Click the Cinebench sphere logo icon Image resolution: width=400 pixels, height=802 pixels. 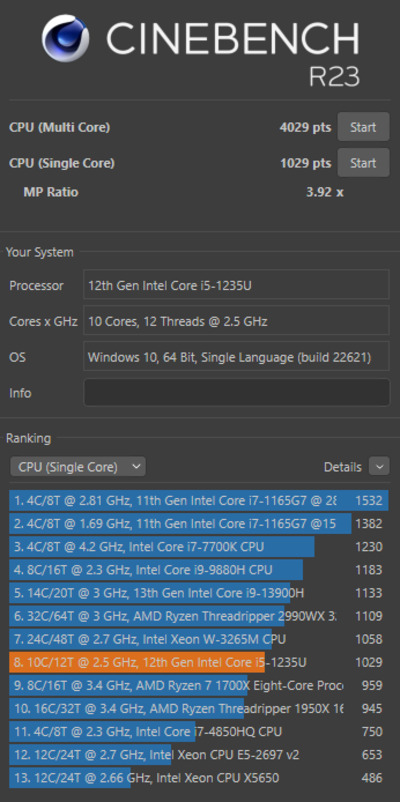click(65, 38)
